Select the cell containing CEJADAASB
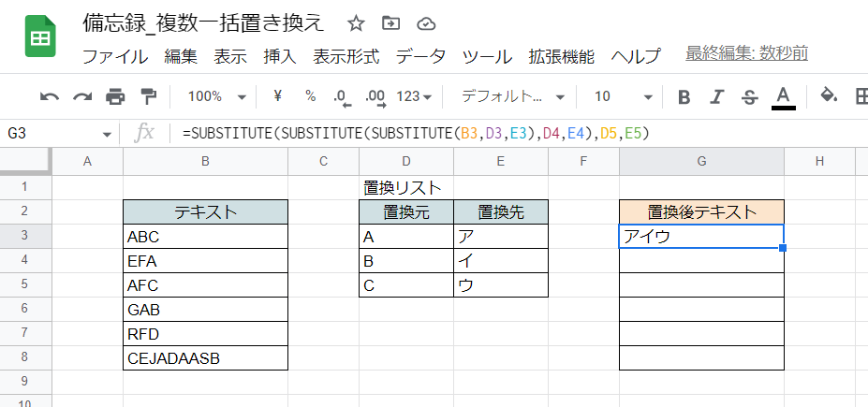Image resolution: width=868 pixels, height=407 pixels. (x=205, y=358)
